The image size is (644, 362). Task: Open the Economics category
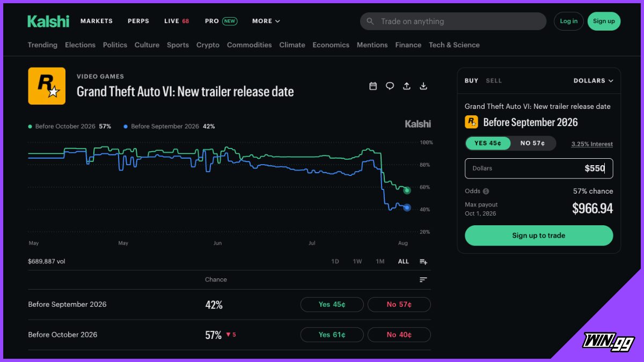click(x=331, y=45)
